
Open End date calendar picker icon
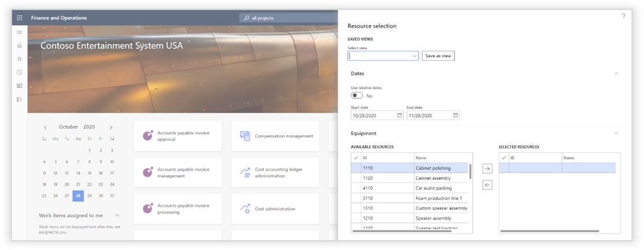coord(456,115)
